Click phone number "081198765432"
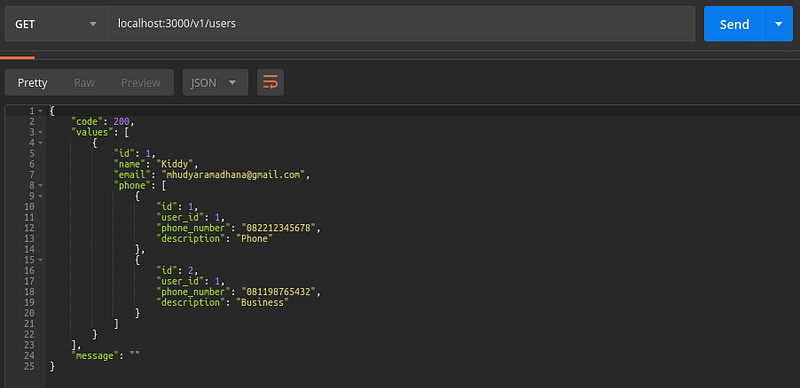This screenshot has width=800, height=388. click(x=280, y=292)
